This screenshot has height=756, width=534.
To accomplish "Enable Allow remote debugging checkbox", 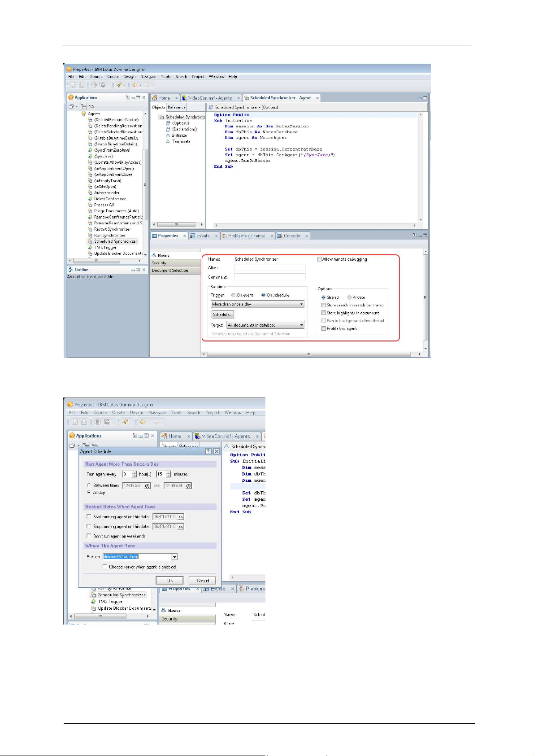I will (x=319, y=259).
